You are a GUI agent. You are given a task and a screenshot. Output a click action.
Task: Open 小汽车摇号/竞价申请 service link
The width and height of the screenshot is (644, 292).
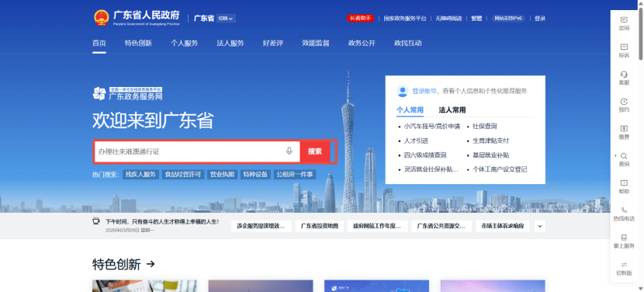(431, 127)
